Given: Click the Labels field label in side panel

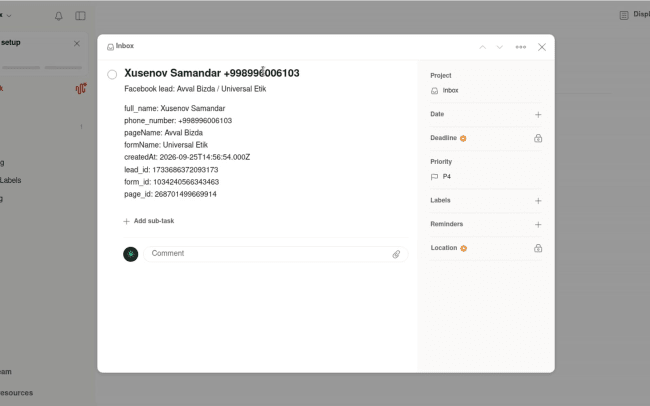Looking at the screenshot, I should [440, 200].
